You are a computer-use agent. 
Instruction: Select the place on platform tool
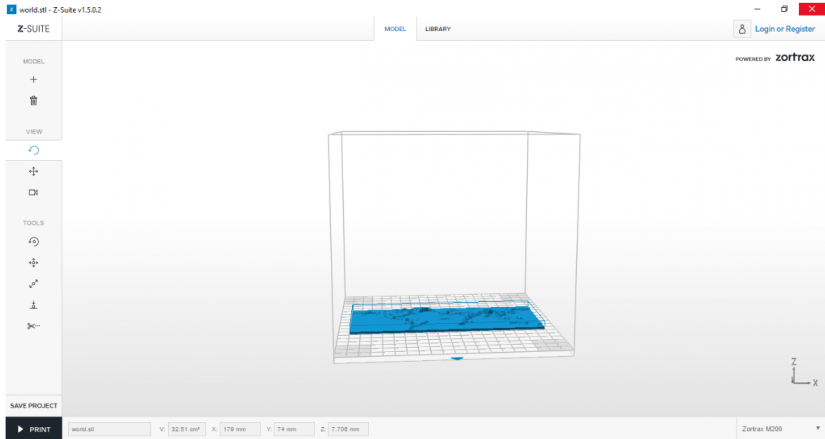(x=33, y=305)
